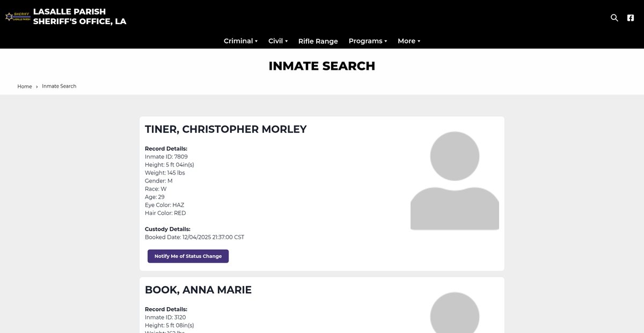This screenshot has width=644, height=333.
Task: Click the Booked Date 12/04/2025 line
Action: (x=194, y=237)
